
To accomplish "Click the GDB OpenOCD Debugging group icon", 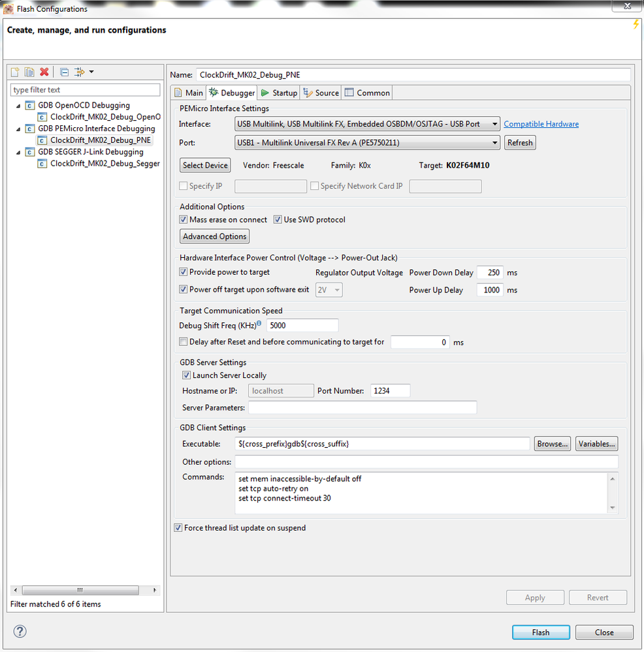I will pyautogui.click(x=29, y=105).
